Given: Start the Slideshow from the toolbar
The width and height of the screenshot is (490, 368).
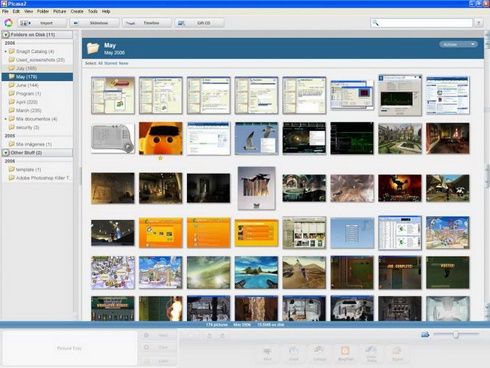Looking at the screenshot, I should click(95, 23).
